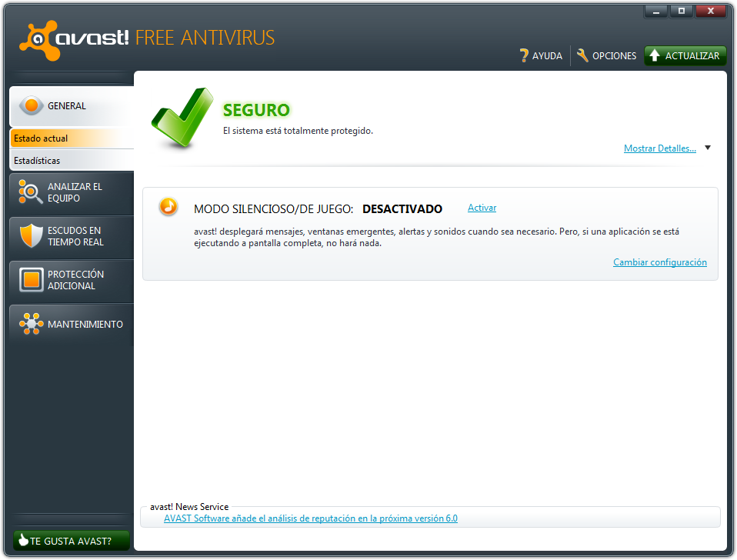737x560 pixels.
Task: Open Analizar el equipo section
Action: click(72, 192)
